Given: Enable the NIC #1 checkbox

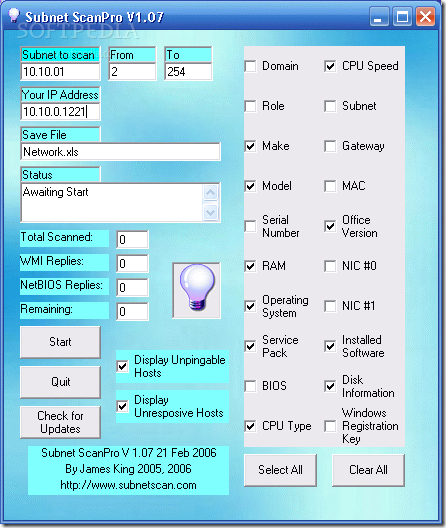Looking at the screenshot, I should (330, 306).
